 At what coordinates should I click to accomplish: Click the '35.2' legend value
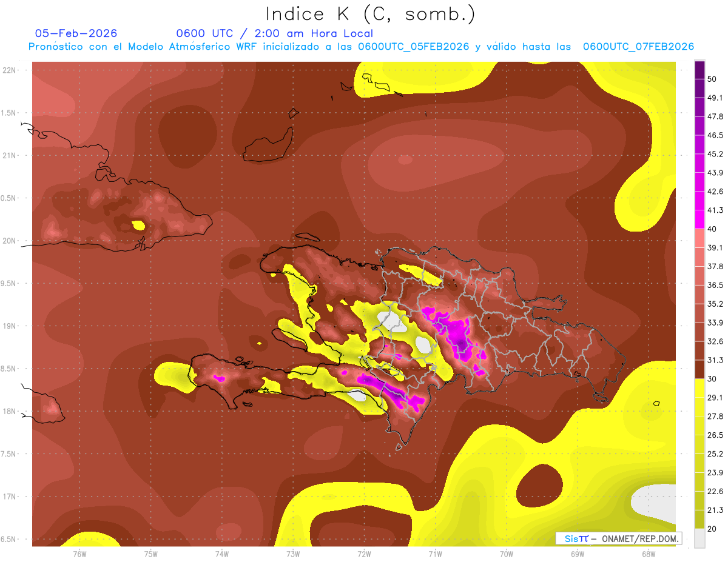click(715, 304)
